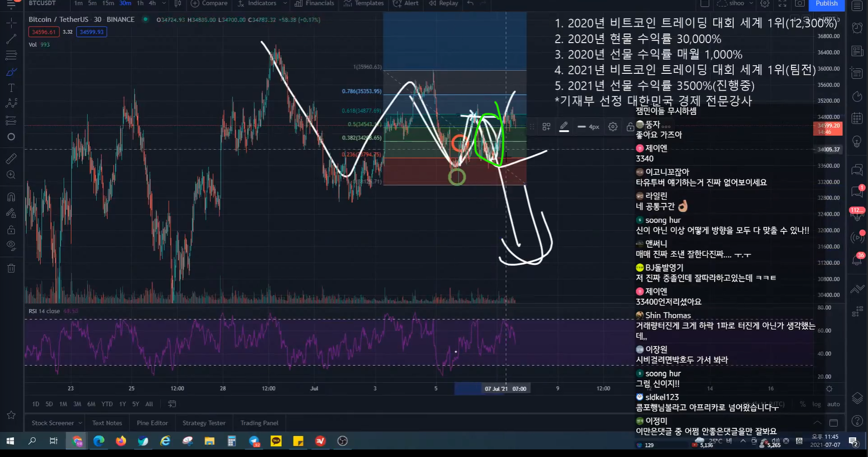Open drawing templates in floating toolbar
This screenshot has height=457, width=868.
point(547,126)
